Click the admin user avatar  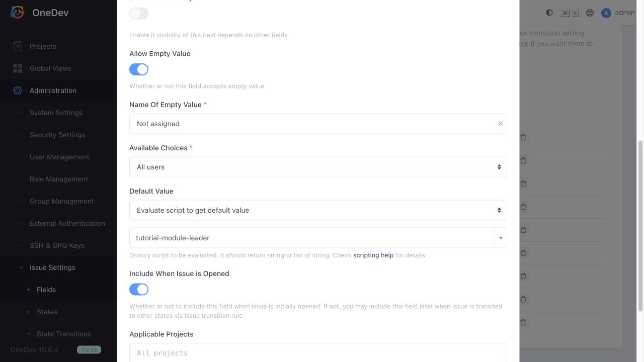point(606,13)
